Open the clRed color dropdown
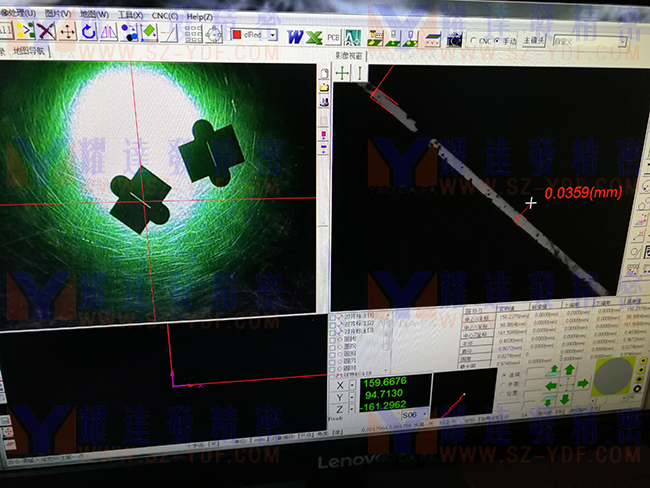Viewport: 650px width, 488px height. coord(273,35)
